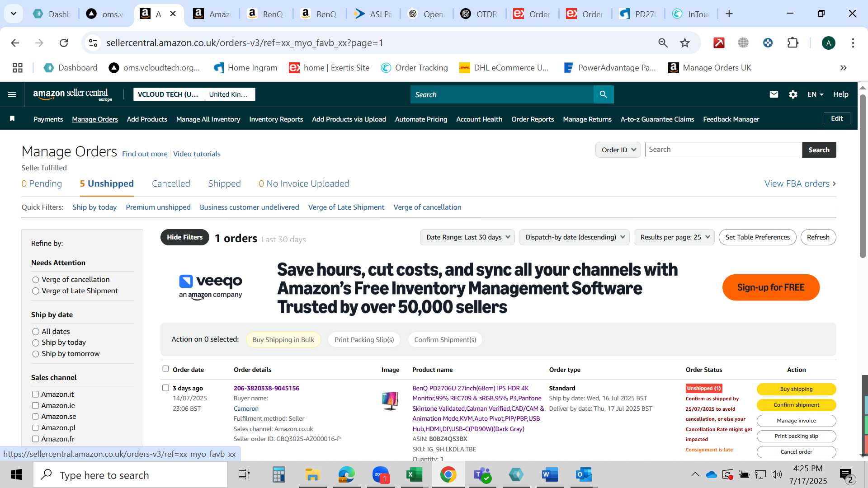Open the No Invoice Uploaded tab
The image size is (868, 488).
[x=304, y=183]
